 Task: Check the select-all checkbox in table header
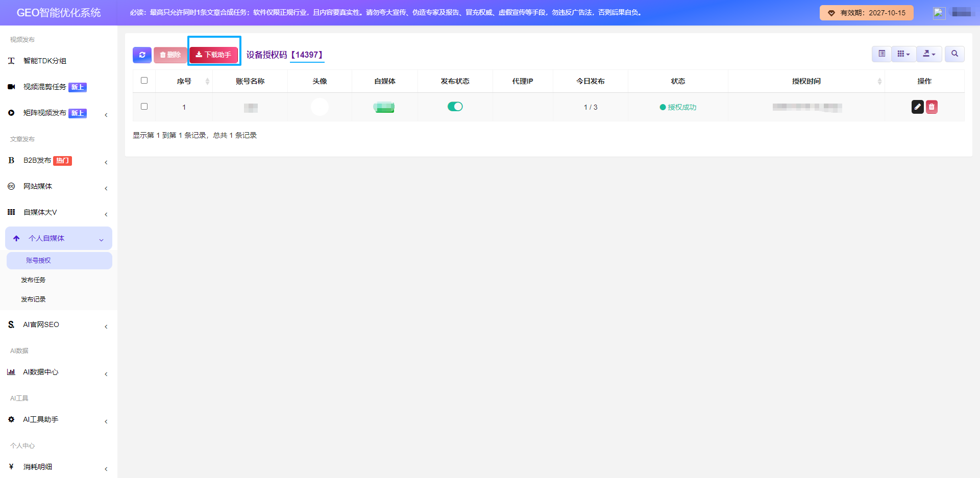[144, 81]
